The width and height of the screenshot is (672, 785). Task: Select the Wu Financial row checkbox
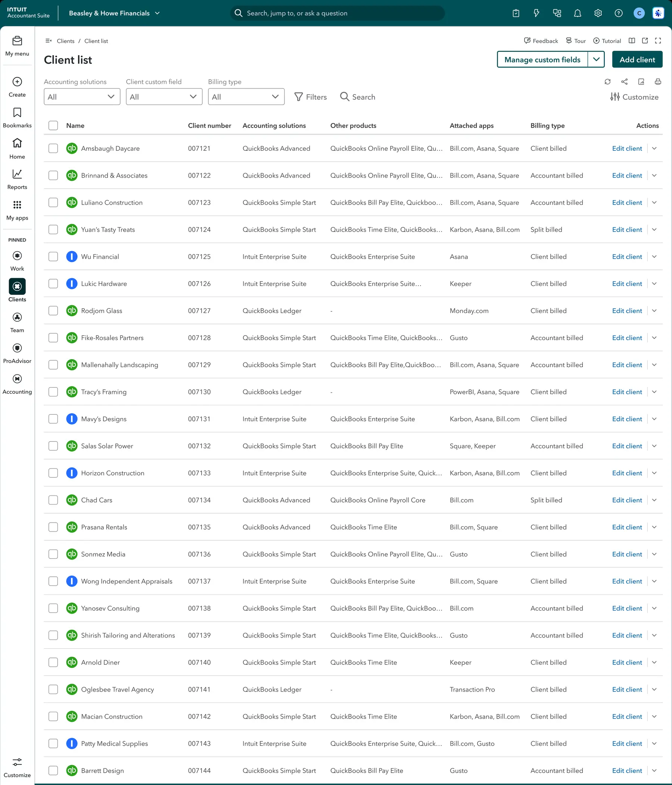(53, 256)
